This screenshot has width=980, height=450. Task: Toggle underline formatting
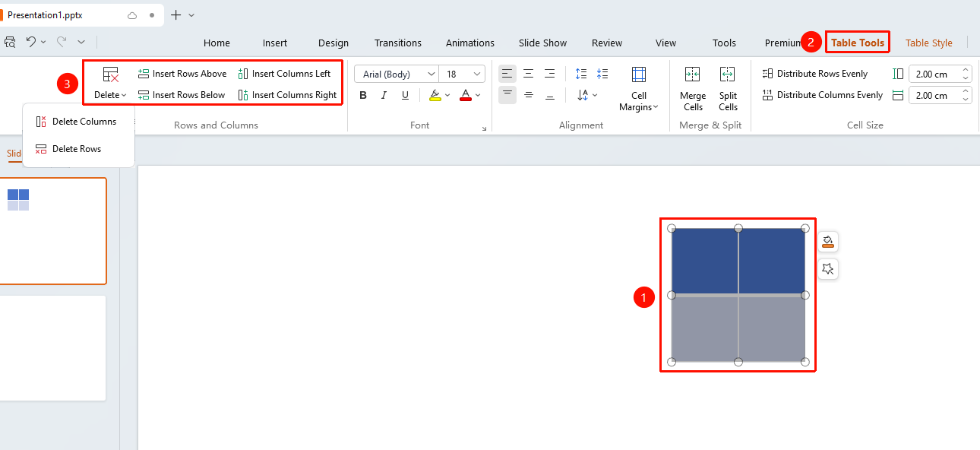pos(405,95)
